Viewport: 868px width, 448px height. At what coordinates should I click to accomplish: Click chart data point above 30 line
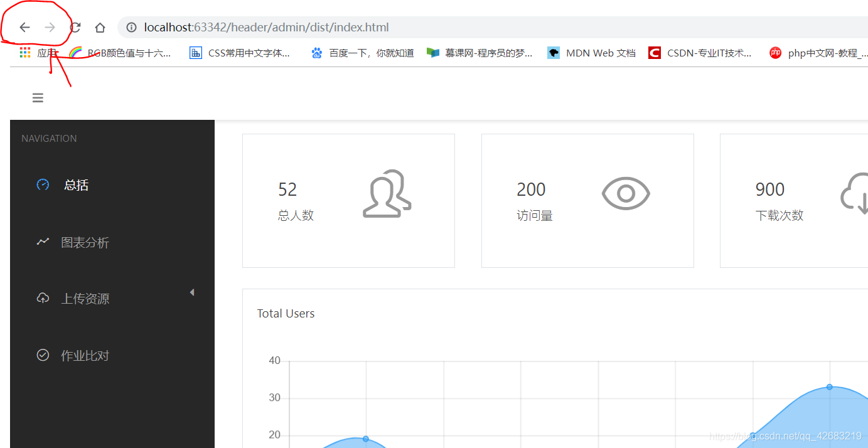point(830,387)
